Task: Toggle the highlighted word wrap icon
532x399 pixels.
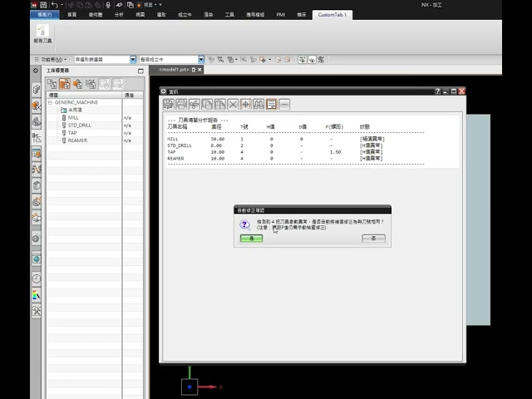Action: (x=272, y=104)
